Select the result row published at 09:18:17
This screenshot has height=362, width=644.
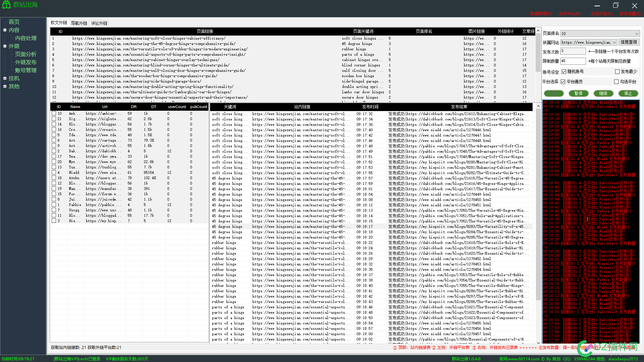[x=371, y=226]
